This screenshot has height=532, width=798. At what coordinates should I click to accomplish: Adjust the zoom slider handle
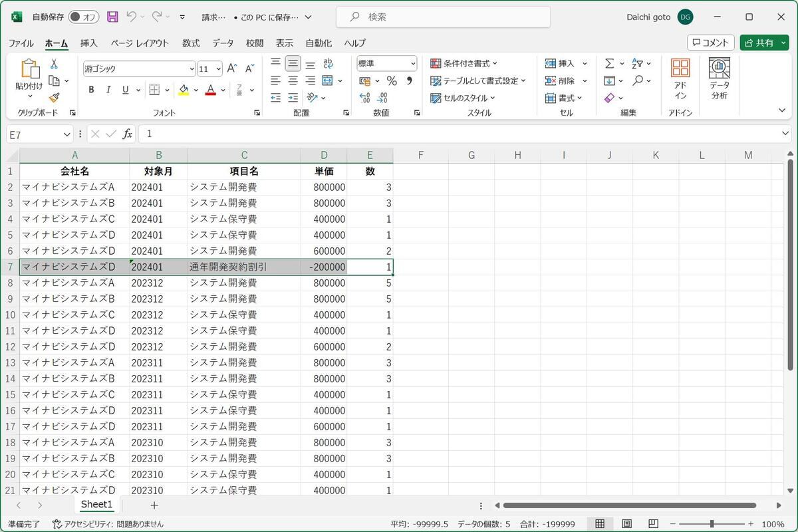[x=712, y=524]
